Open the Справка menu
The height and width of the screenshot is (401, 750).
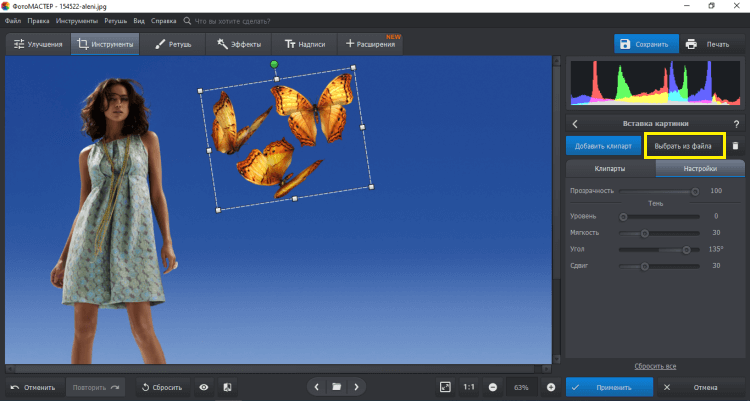click(164, 21)
